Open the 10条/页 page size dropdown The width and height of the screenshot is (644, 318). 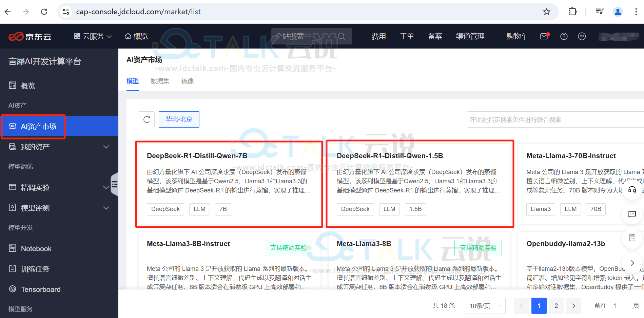coord(484,306)
